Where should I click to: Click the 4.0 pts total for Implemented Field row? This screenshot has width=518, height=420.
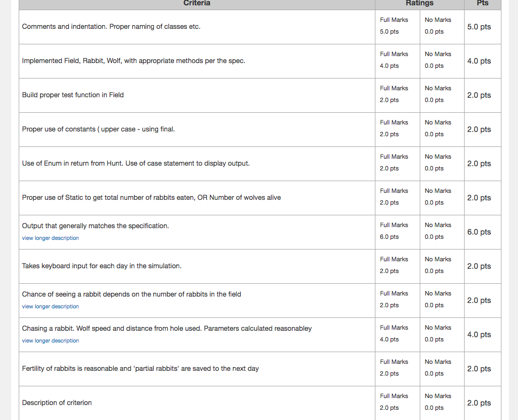tap(478, 61)
